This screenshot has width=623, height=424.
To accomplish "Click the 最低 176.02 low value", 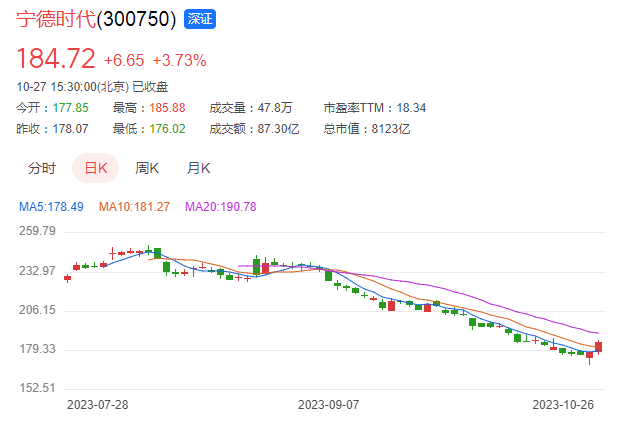I will (149, 129).
